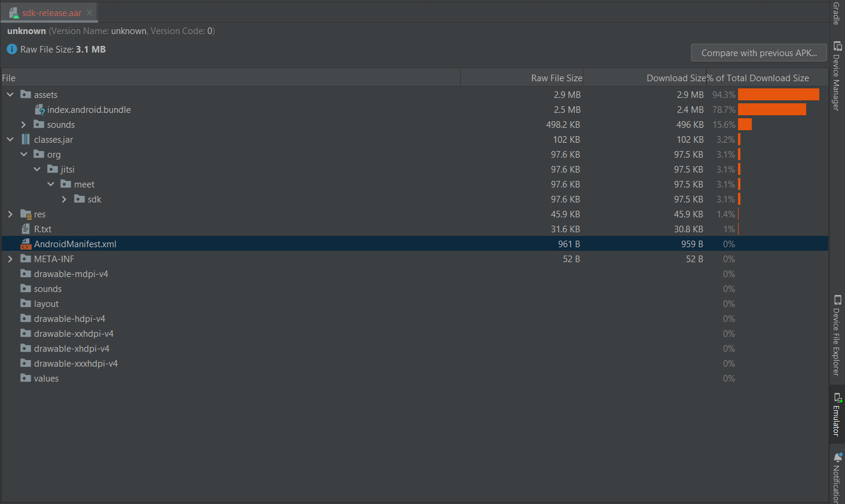The width and height of the screenshot is (845, 504).
Task: Click the res resources folder icon
Action: (x=26, y=214)
